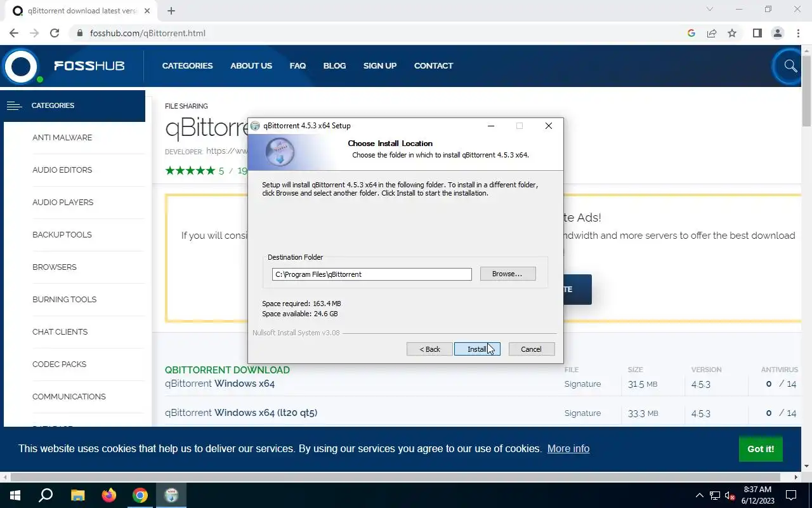Open FAQ in the navigation
The width and height of the screenshot is (812, 508).
click(x=298, y=65)
